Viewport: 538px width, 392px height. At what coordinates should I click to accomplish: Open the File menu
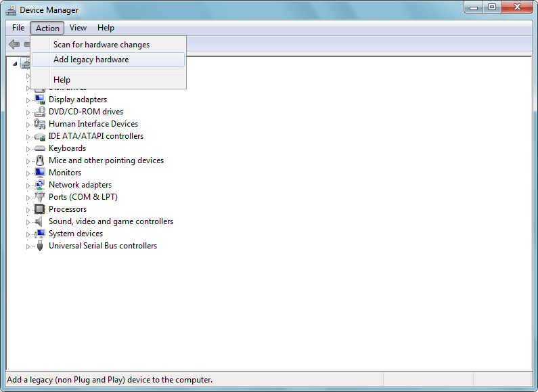pyautogui.click(x=18, y=28)
